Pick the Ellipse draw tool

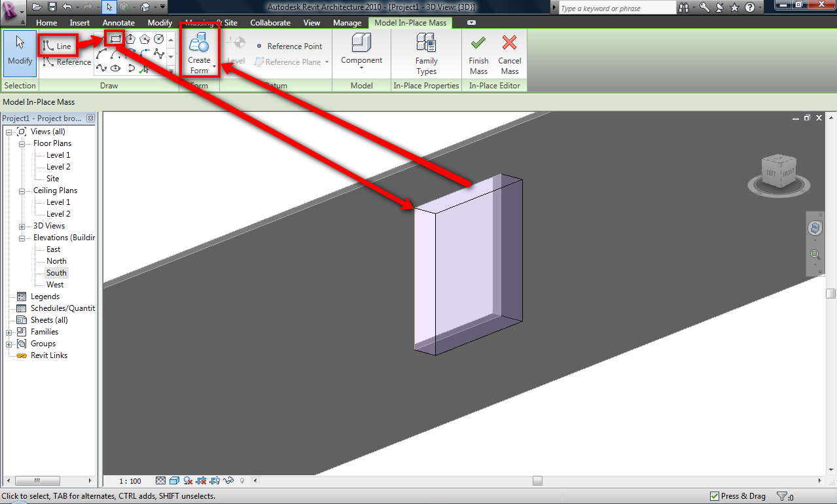116,67
